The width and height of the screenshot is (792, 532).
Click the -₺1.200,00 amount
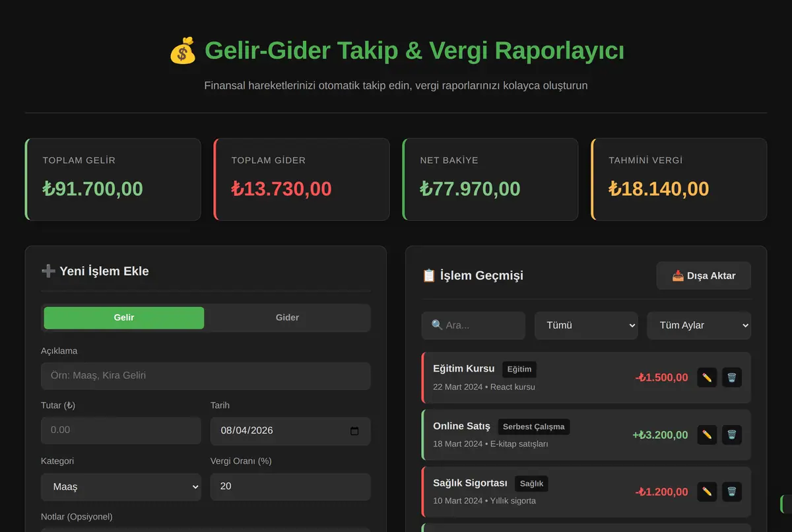click(x=661, y=492)
